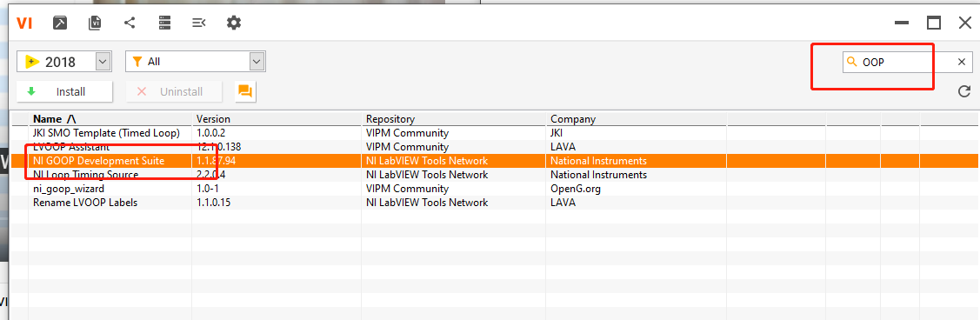The height and width of the screenshot is (320, 980).
Task: Click the Install button
Action: [x=64, y=91]
